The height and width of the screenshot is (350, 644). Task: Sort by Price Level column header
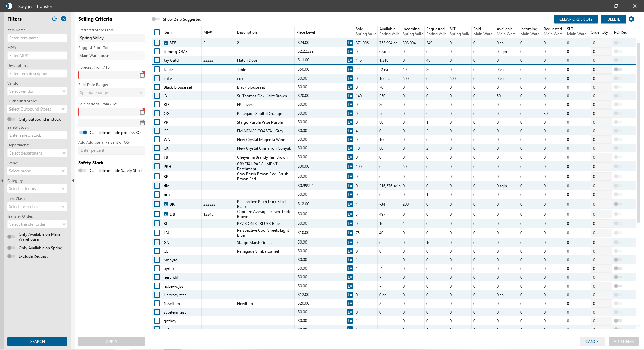point(305,32)
